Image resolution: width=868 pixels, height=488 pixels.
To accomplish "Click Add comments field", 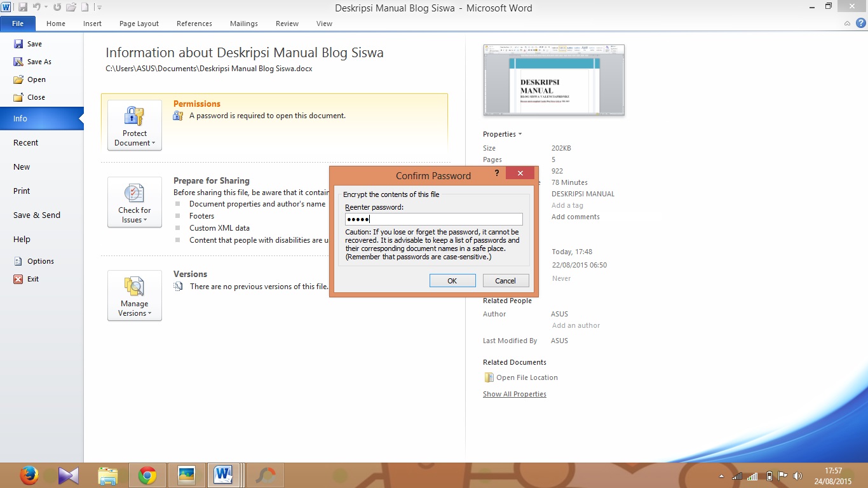I will [576, 217].
